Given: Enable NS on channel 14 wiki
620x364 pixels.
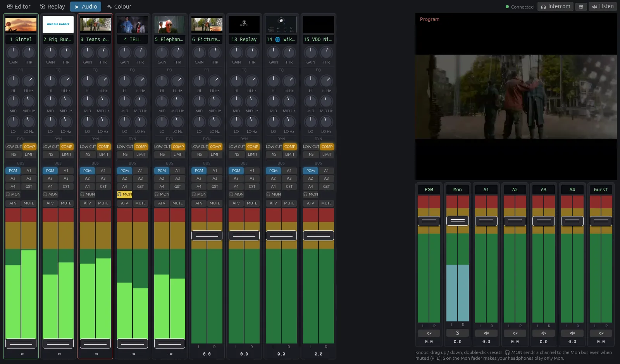Looking at the screenshot, I should click(x=274, y=155).
